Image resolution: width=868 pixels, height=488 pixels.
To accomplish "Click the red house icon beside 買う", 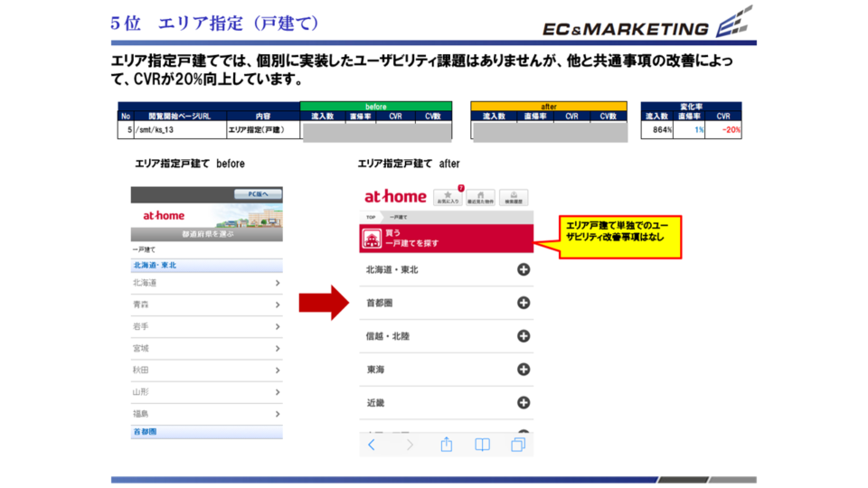I will click(x=371, y=239).
